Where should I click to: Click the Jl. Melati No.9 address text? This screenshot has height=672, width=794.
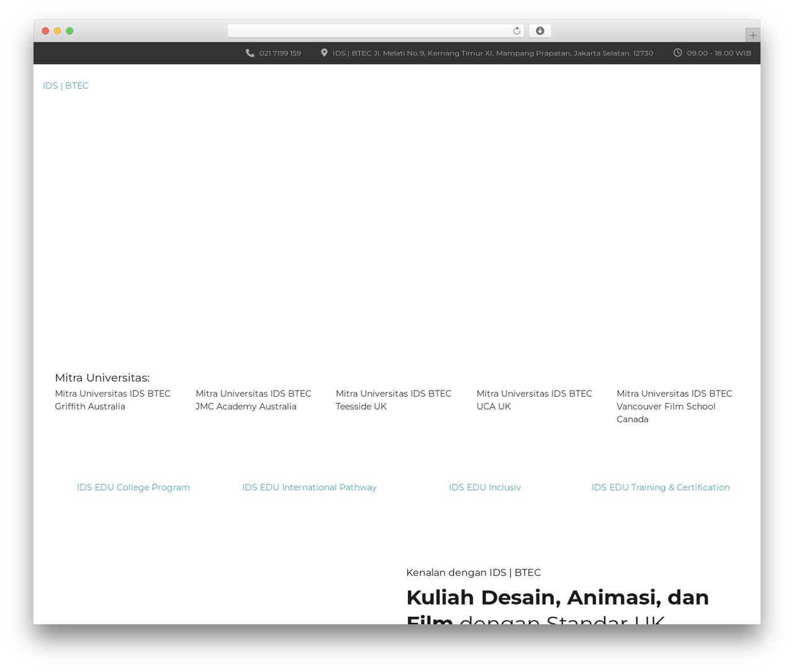point(493,53)
